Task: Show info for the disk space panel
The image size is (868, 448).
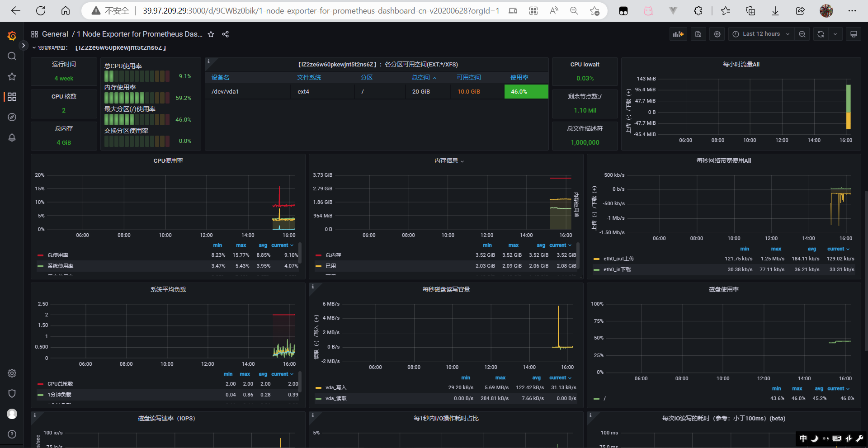Action: tap(208, 61)
